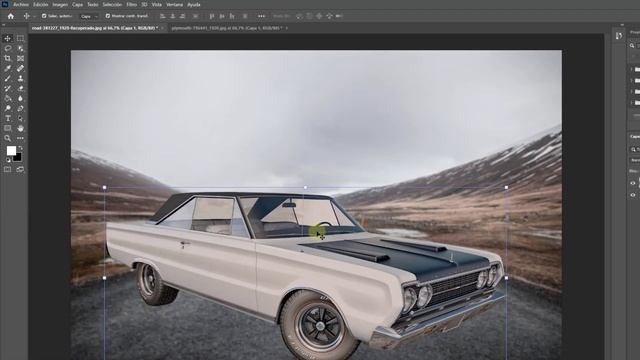Image resolution: width=640 pixels, height=360 pixels.
Task: Reset default foreground and background colors
Action: coord(8,160)
